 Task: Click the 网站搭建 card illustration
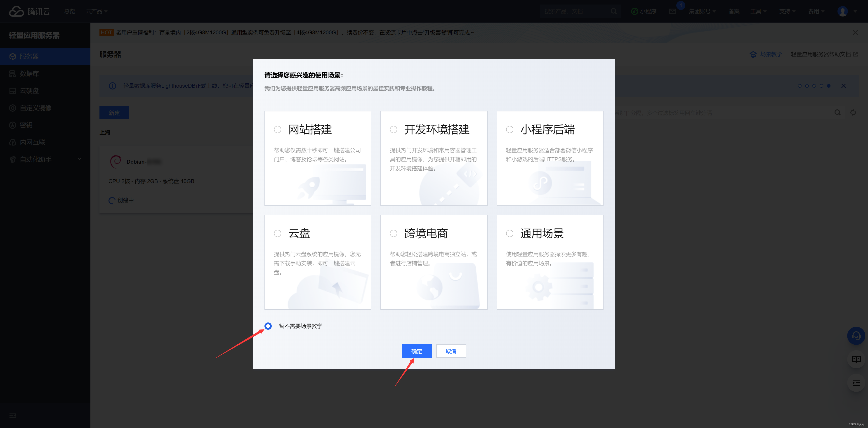coord(332,185)
